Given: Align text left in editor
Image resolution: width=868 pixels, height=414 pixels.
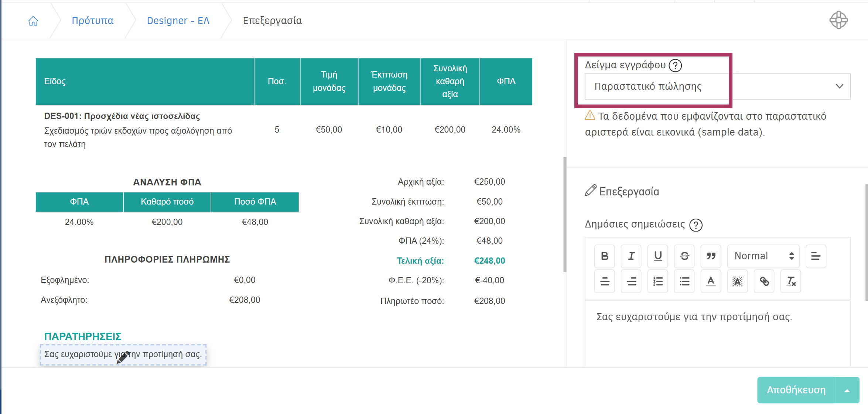Looking at the screenshot, I should (816, 256).
